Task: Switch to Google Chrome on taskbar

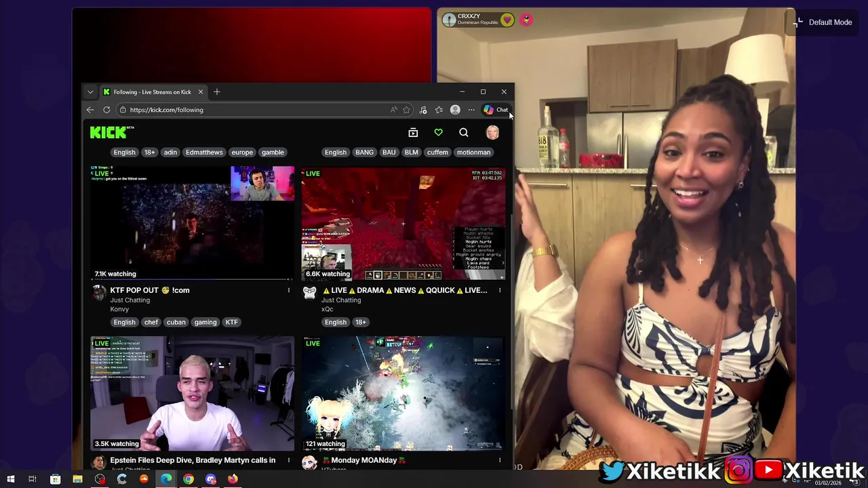Action: click(x=189, y=479)
